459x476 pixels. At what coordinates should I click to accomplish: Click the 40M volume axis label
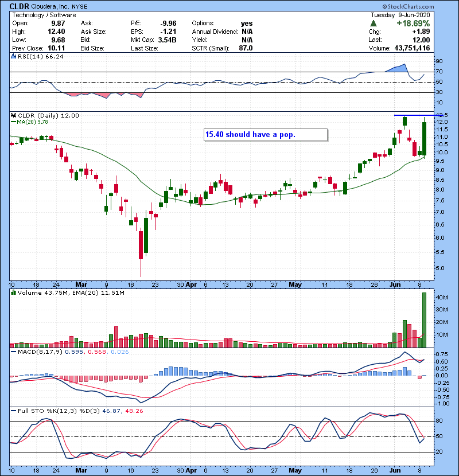[x=442, y=298]
